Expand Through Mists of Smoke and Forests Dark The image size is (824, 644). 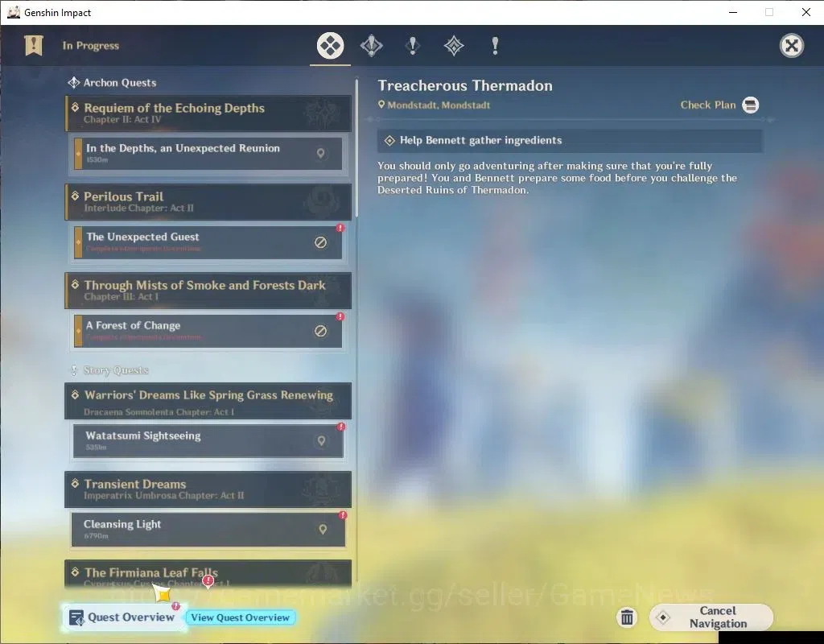click(208, 290)
